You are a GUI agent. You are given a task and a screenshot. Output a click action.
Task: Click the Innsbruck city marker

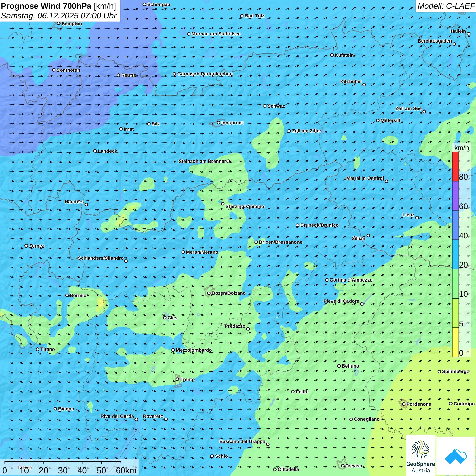tap(219, 123)
